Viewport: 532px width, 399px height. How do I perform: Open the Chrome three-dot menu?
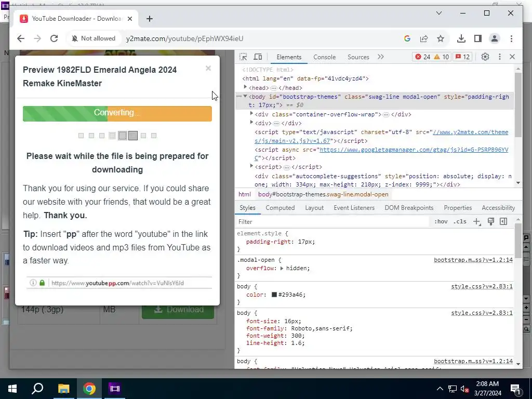tap(511, 38)
